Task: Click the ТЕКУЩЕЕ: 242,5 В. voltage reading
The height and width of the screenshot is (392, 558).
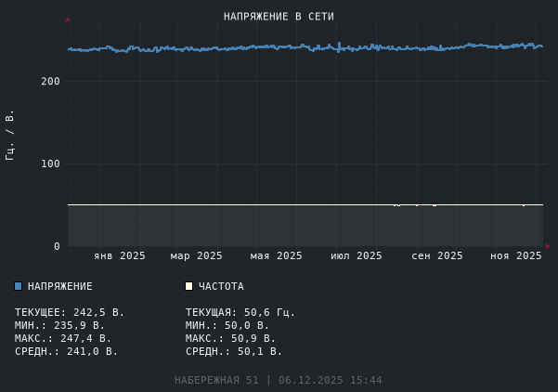Action: 70,312
